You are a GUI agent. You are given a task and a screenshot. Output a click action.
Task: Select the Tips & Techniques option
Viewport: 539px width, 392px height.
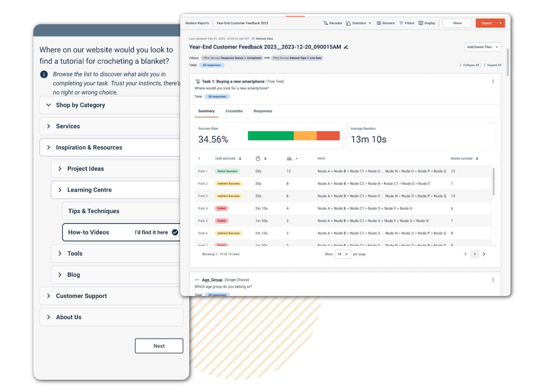coord(94,211)
